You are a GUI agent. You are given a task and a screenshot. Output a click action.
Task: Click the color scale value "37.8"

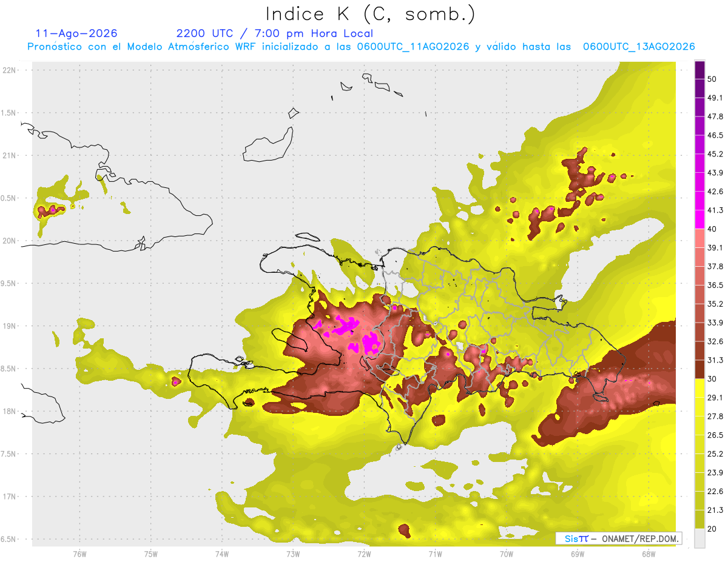point(715,267)
